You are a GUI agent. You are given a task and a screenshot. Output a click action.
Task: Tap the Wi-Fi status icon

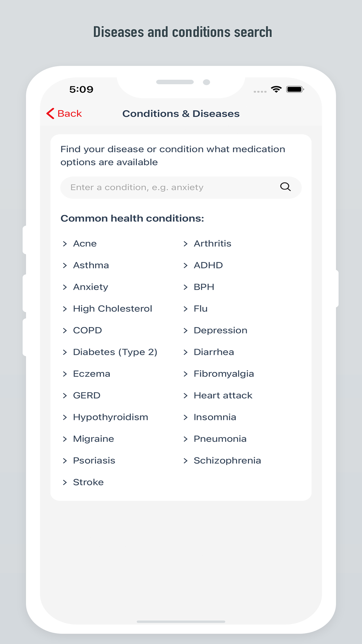[276, 89]
